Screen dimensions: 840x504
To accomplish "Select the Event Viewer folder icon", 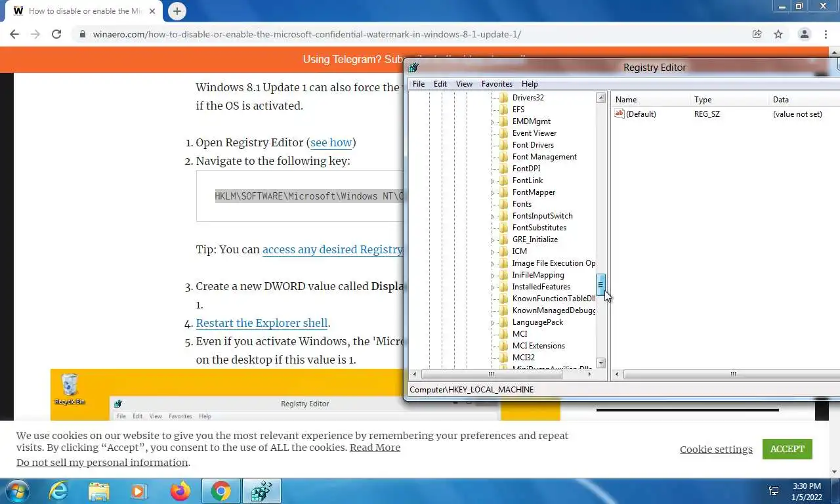I will click(504, 133).
